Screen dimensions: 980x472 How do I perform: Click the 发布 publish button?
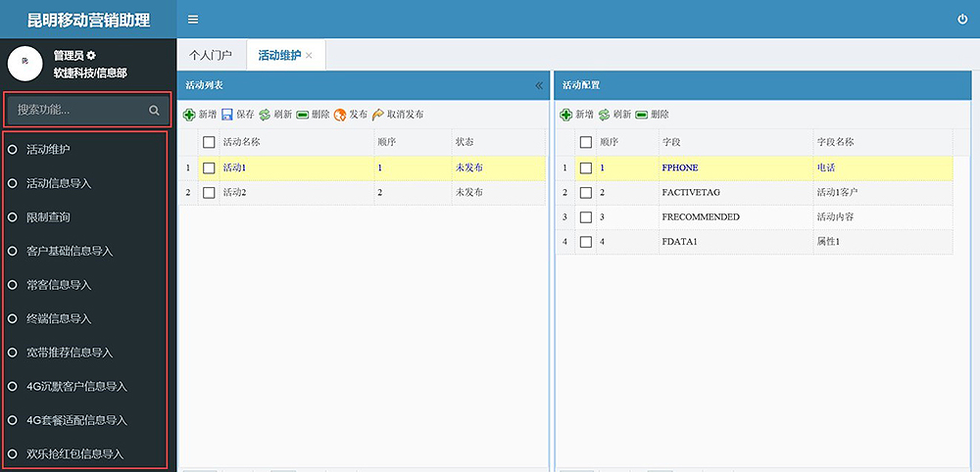351,115
